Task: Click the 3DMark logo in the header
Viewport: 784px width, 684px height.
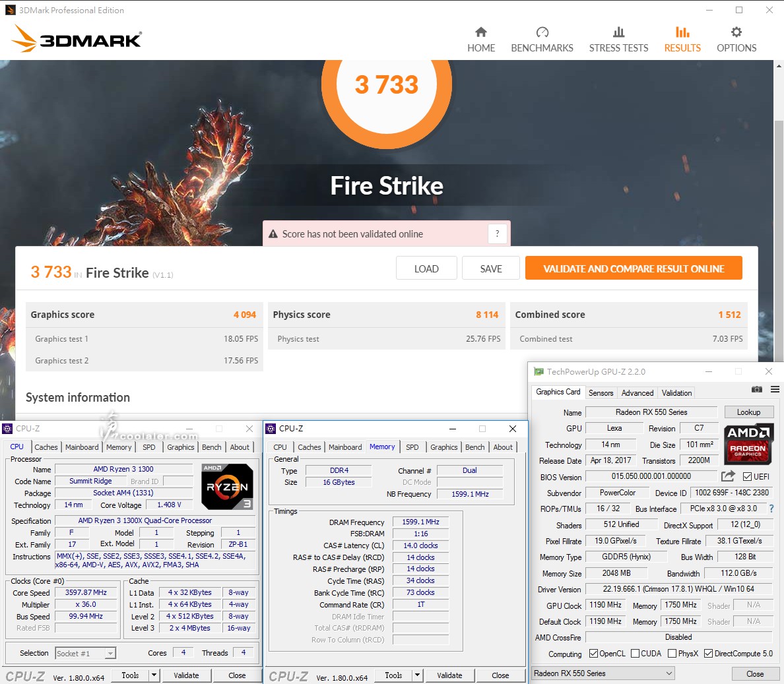Action: [x=77, y=38]
